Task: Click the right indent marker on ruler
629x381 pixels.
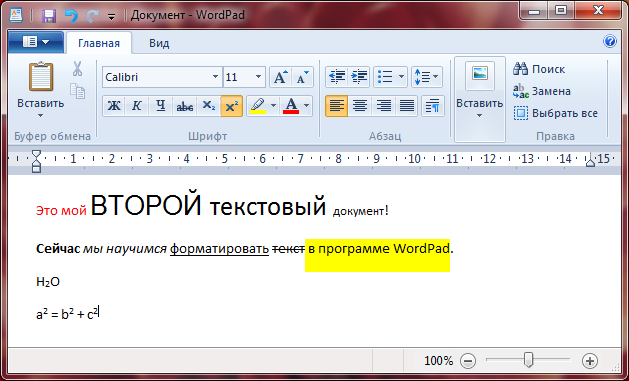Action: 590,162
